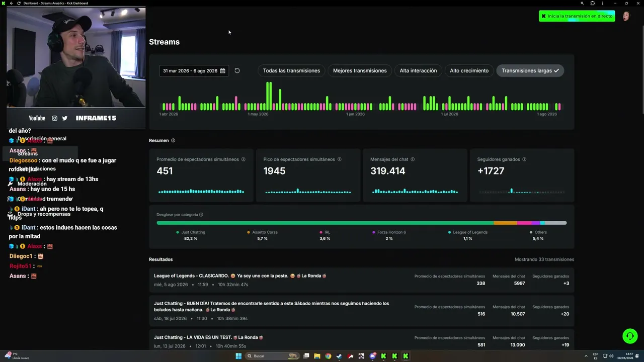Open the 31 mar 2026 - 6 ago 2026 date picker

194,71
